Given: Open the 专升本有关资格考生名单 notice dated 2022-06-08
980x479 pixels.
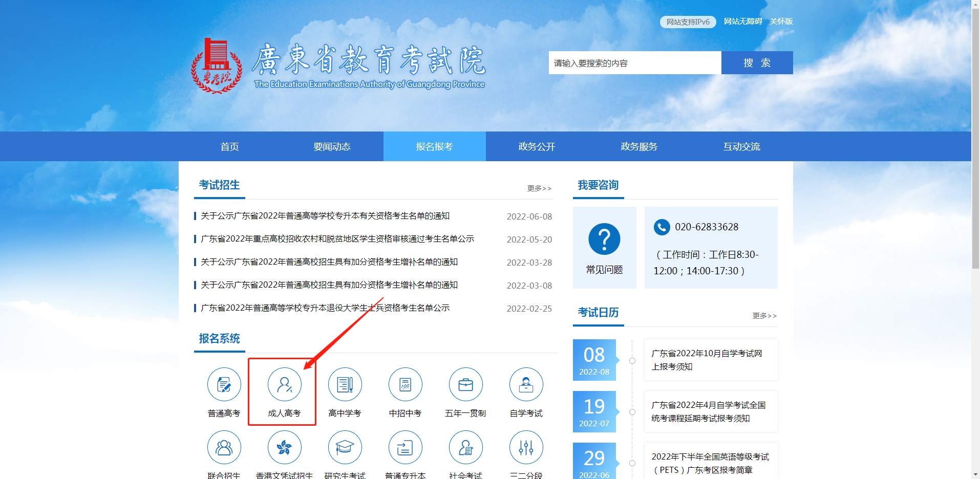Looking at the screenshot, I should (x=325, y=216).
